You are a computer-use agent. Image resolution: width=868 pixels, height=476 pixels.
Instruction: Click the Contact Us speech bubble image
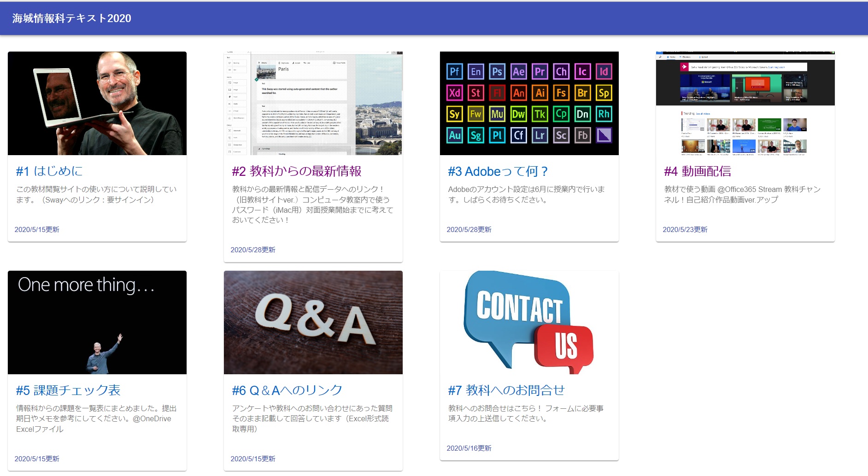point(529,322)
